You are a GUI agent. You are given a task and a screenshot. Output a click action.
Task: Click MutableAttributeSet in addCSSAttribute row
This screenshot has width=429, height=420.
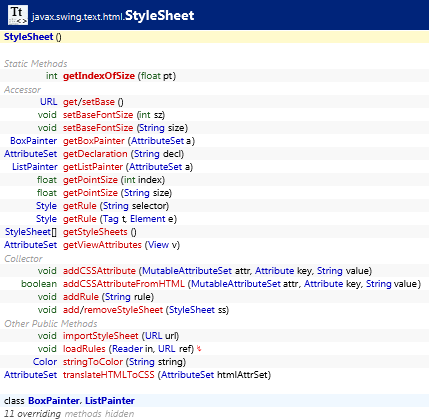pyautogui.click(x=187, y=271)
